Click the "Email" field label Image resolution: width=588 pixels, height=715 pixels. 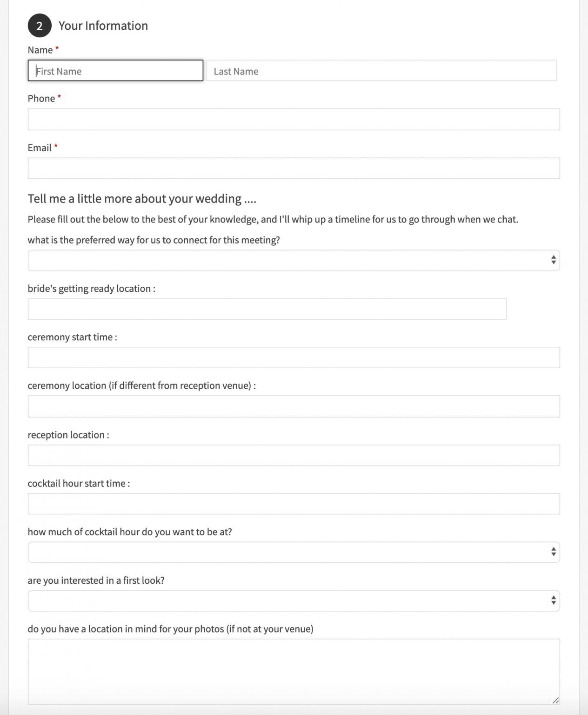tap(40, 148)
